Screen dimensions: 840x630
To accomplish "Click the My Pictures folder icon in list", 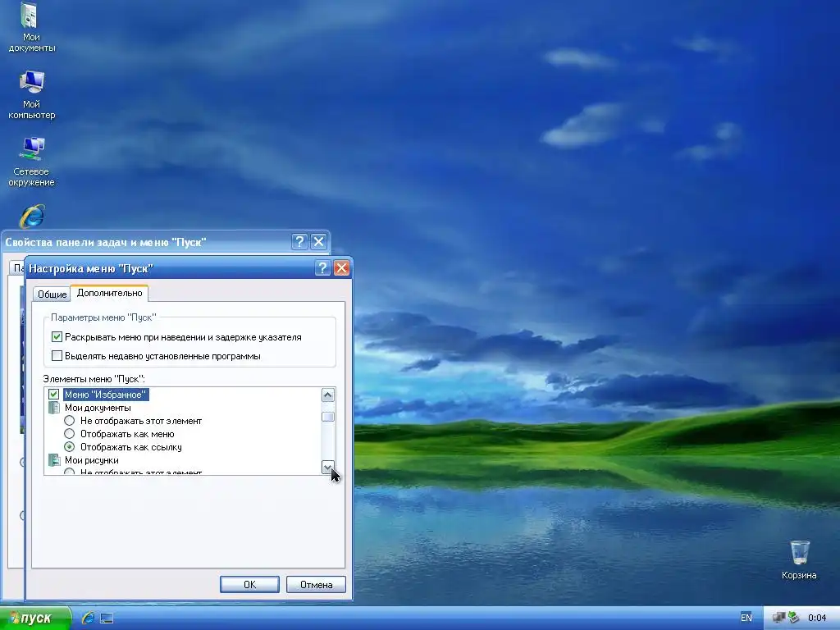I will [53, 460].
